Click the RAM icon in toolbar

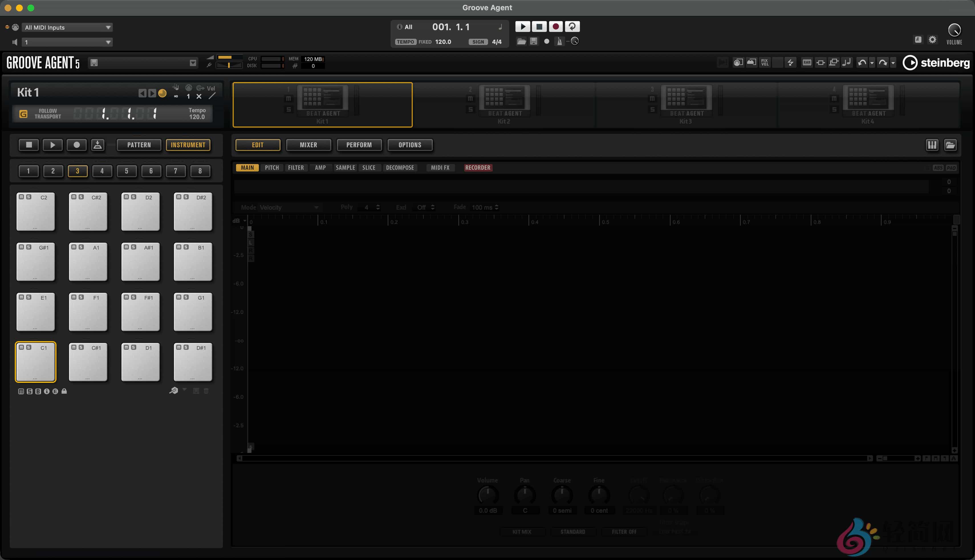(x=807, y=62)
